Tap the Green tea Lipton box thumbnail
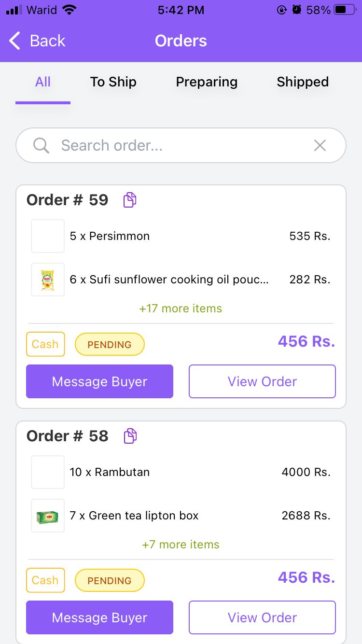 [x=48, y=516]
